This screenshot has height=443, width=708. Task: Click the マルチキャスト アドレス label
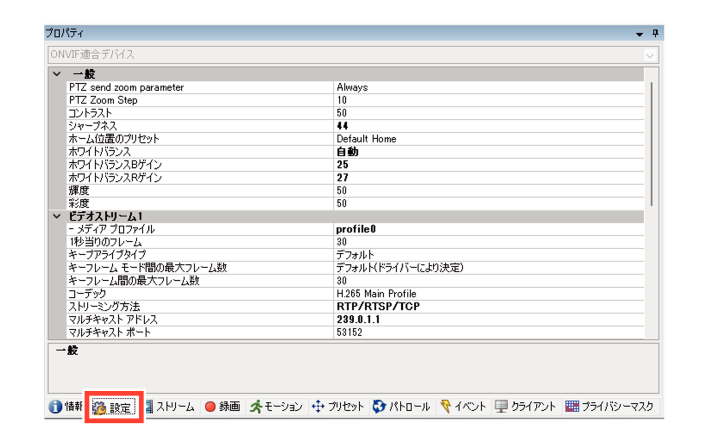[x=113, y=320]
